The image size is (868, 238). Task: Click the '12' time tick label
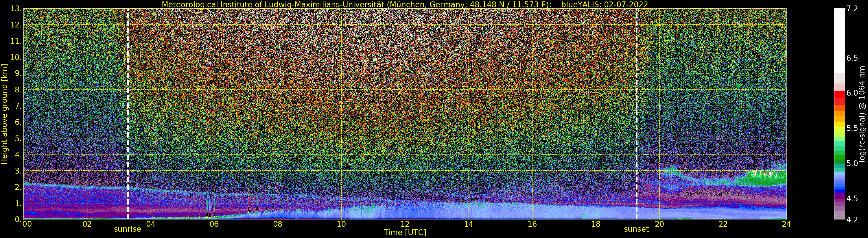(x=405, y=224)
